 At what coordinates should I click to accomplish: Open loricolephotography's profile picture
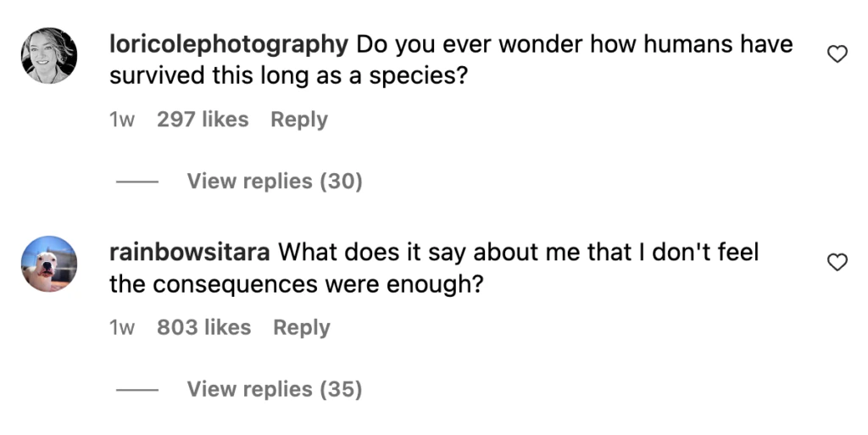49,56
